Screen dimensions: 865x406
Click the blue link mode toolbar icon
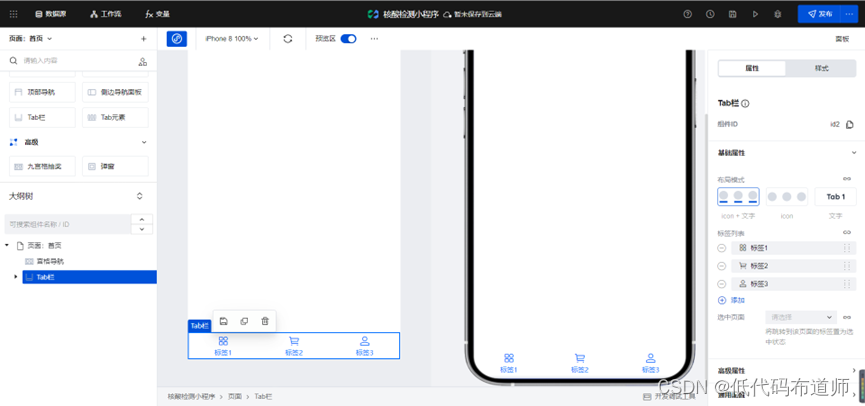click(177, 39)
